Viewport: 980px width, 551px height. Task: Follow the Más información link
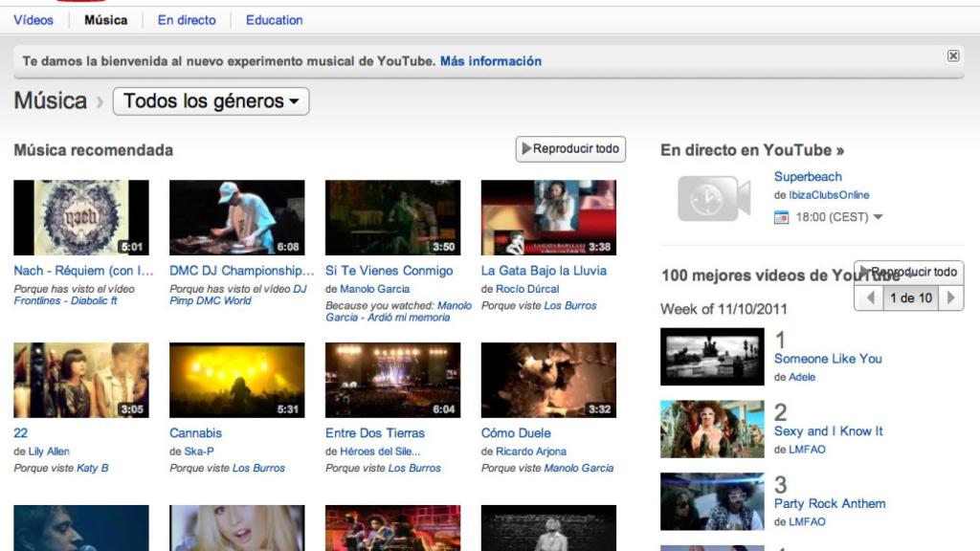click(x=490, y=61)
